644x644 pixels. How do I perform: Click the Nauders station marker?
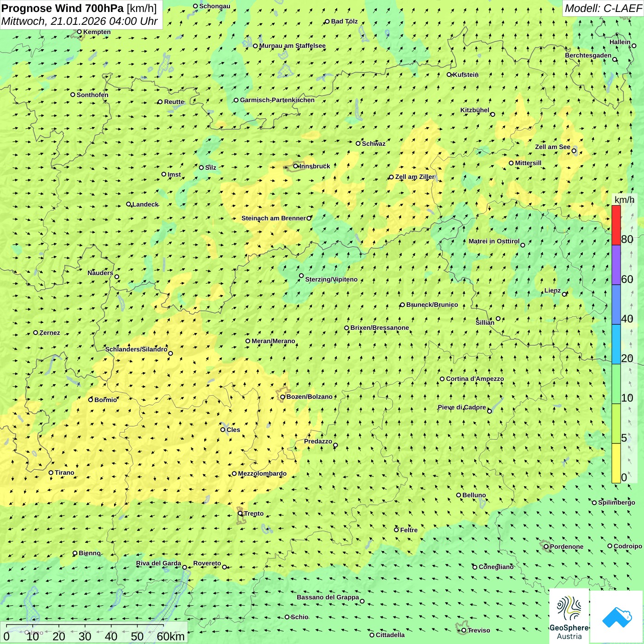(x=117, y=276)
